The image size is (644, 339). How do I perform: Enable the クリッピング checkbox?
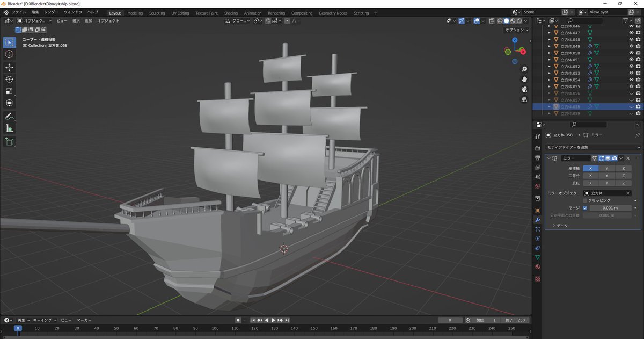point(585,200)
